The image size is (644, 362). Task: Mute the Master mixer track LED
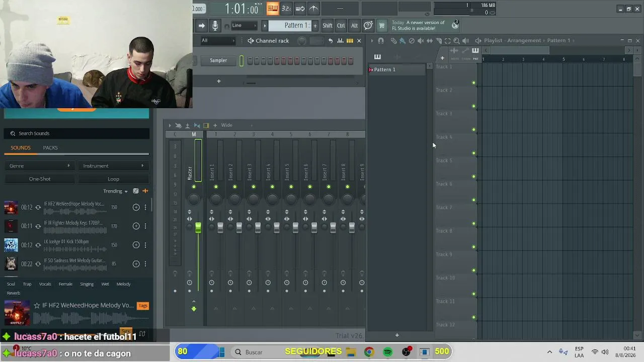194,187
